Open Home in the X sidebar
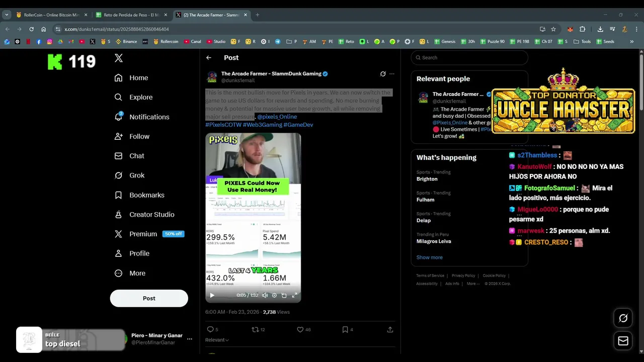644x362 pixels. tap(131, 78)
